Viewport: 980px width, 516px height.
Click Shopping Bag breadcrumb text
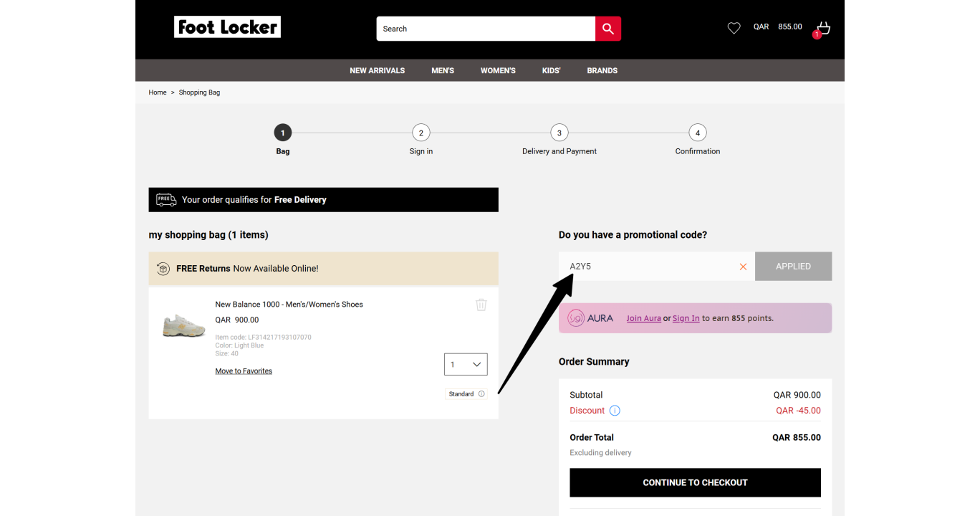199,92
